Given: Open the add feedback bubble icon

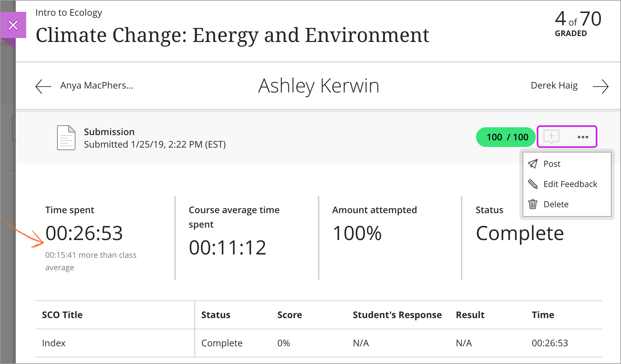Looking at the screenshot, I should (x=552, y=137).
